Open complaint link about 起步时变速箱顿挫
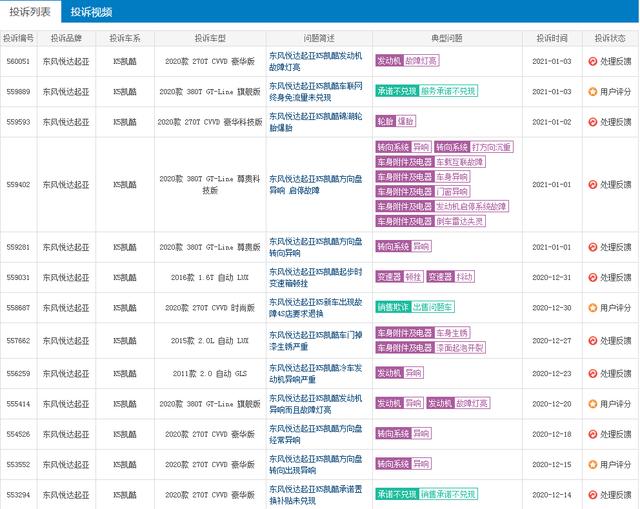640x509 pixels. (316, 277)
